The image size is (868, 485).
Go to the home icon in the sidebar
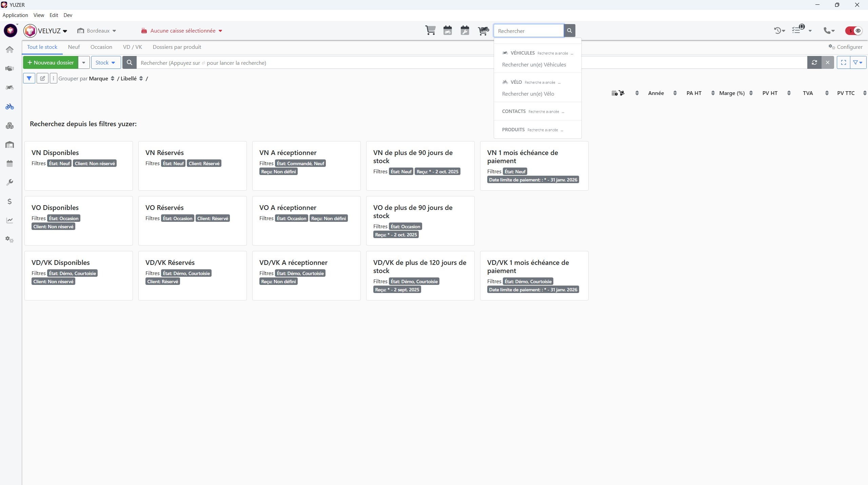9,50
